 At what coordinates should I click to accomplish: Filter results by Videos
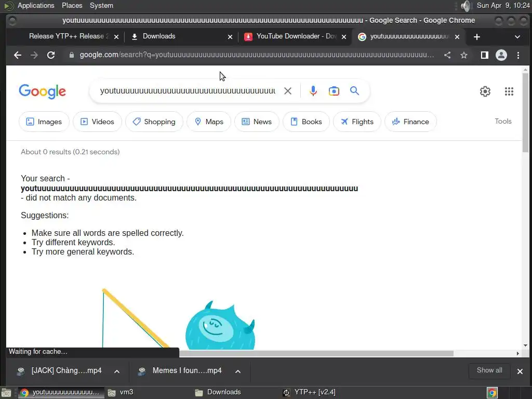(97, 122)
